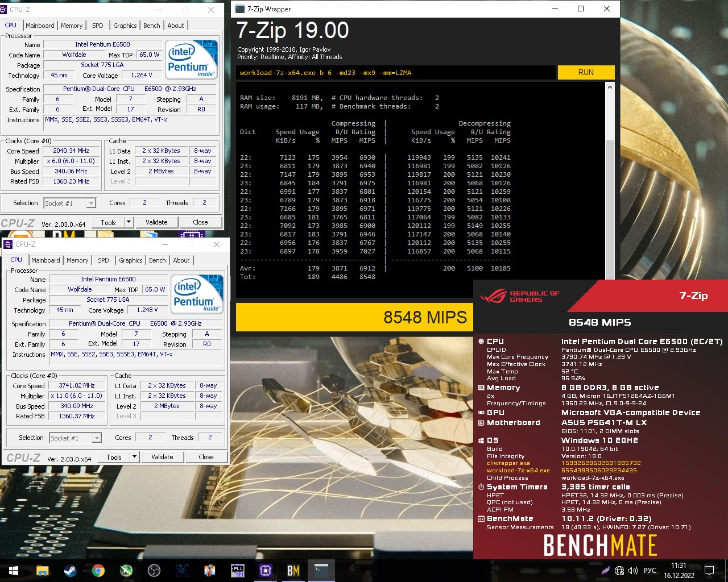728x582 pixels.
Task: Open the volume control in the system tray
Action: [x=633, y=571]
